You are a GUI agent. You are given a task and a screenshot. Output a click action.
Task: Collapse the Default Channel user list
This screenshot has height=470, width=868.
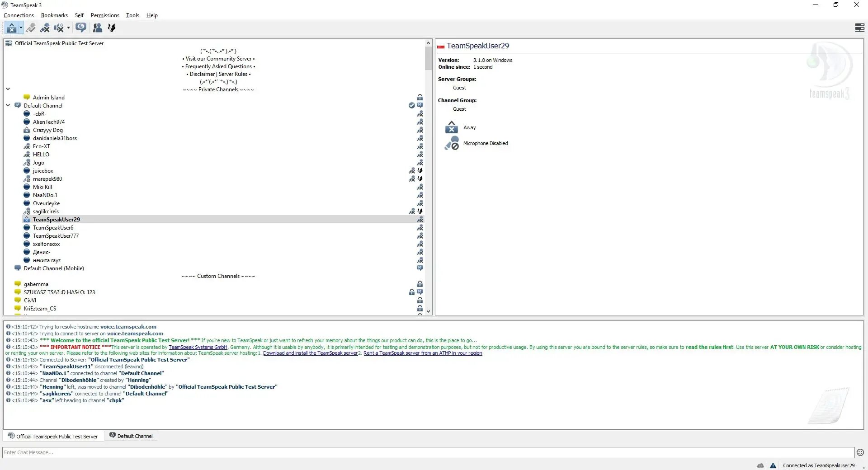pos(8,105)
